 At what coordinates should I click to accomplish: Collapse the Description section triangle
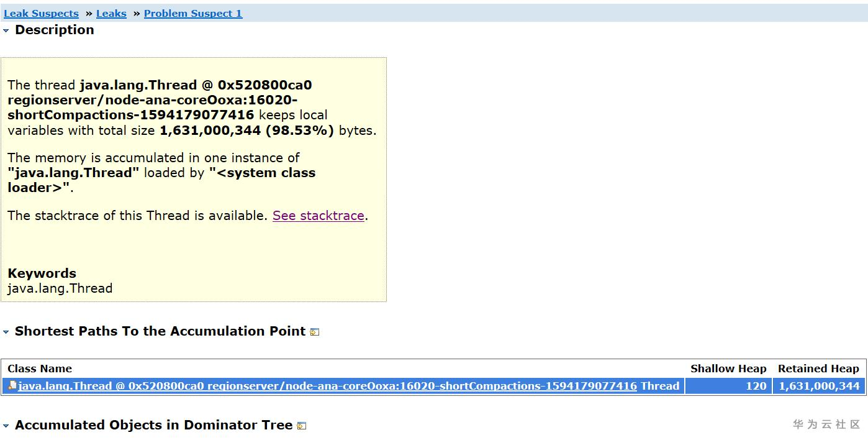[x=6, y=30]
